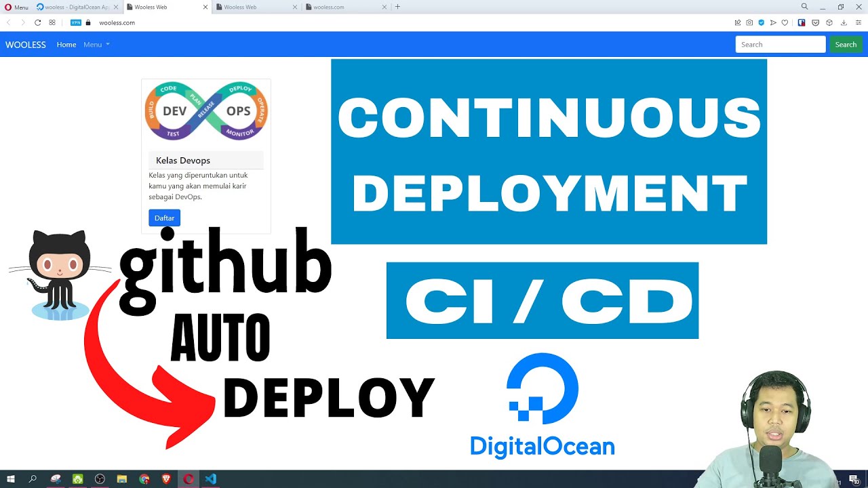
Task: Open the Windows Start menu
Action: coord(11,479)
